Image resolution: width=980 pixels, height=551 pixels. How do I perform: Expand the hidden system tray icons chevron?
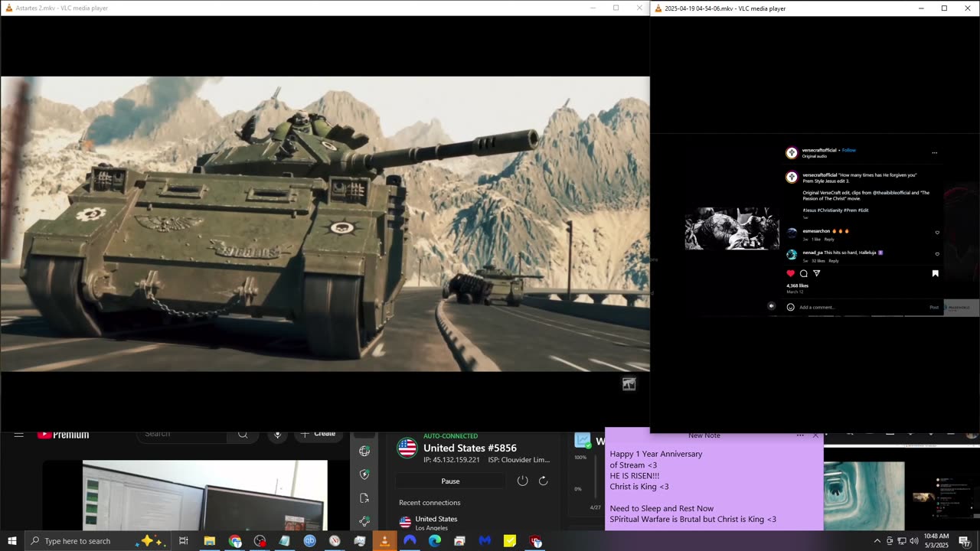pyautogui.click(x=877, y=541)
